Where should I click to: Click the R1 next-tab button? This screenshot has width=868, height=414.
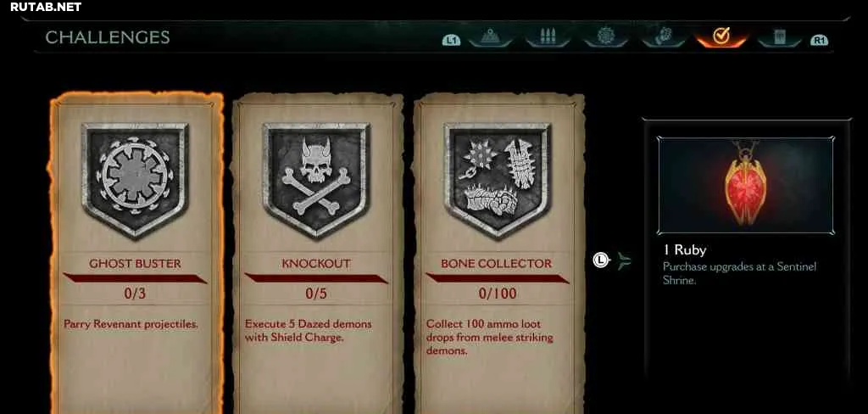pos(819,40)
